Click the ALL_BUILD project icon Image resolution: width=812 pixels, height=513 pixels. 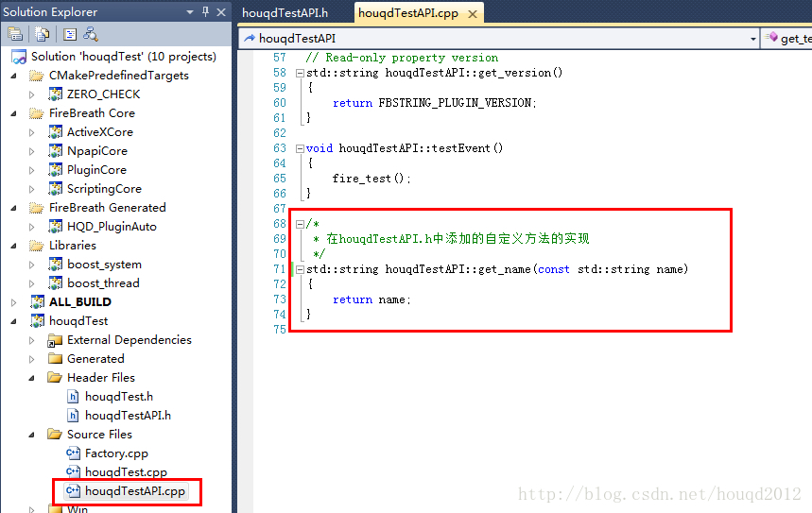(37, 301)
